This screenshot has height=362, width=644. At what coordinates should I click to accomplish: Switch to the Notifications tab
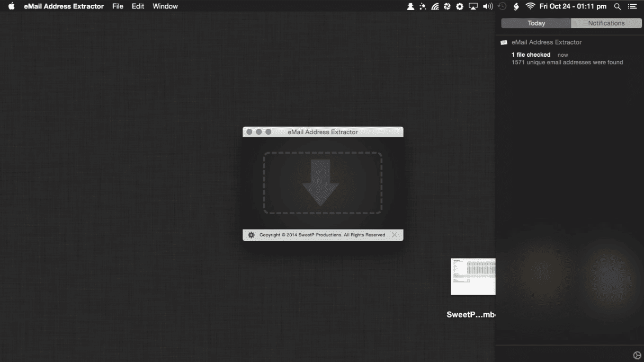click(x=606, y=23)
